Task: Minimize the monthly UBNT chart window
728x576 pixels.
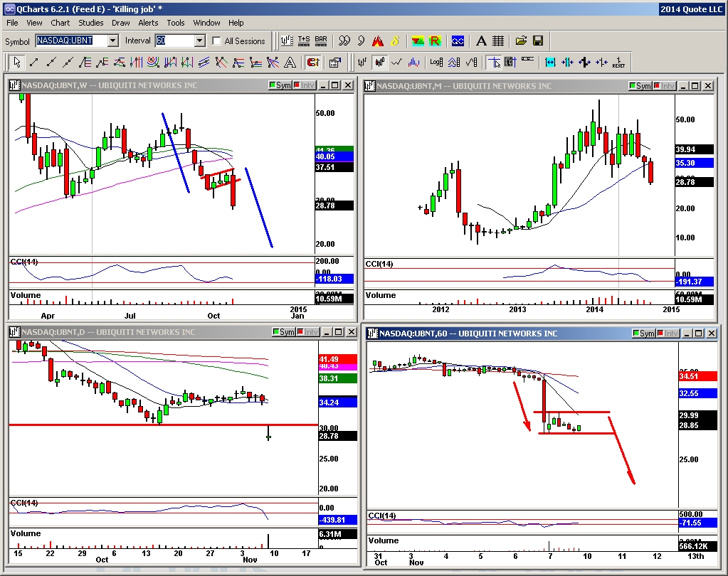Action: pos(683,86)
